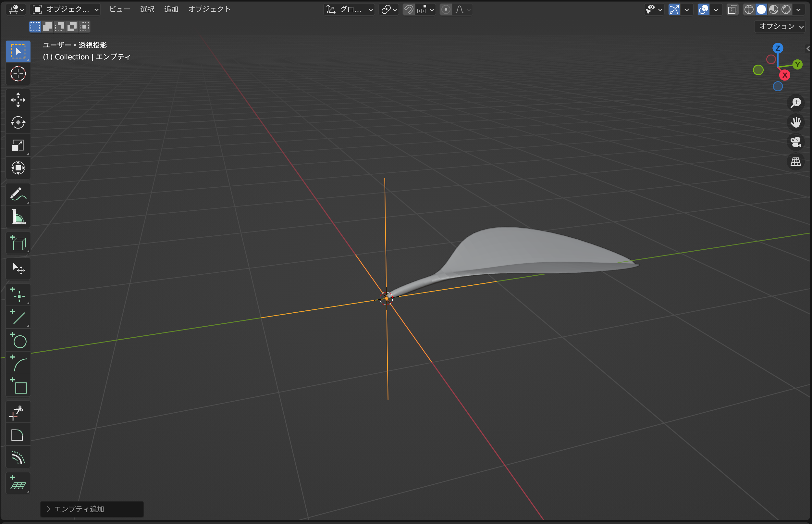
Task: Click the Z axis on navigation gizmo
Action: tap(778, 48)
